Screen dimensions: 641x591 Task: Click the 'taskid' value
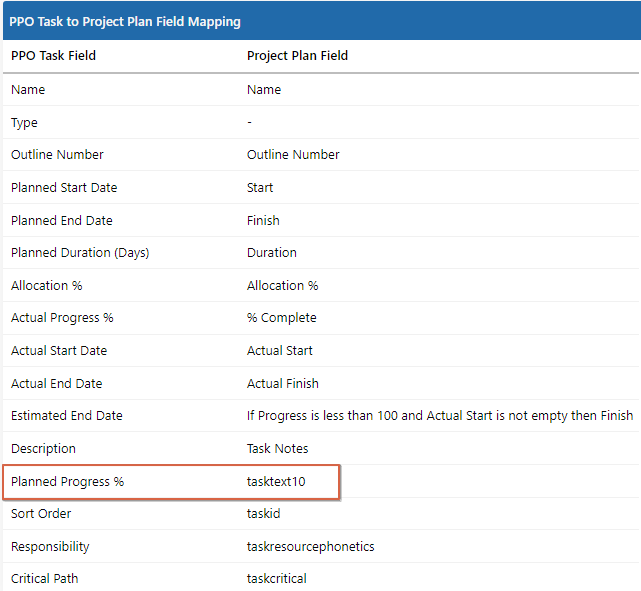[264, 514]
